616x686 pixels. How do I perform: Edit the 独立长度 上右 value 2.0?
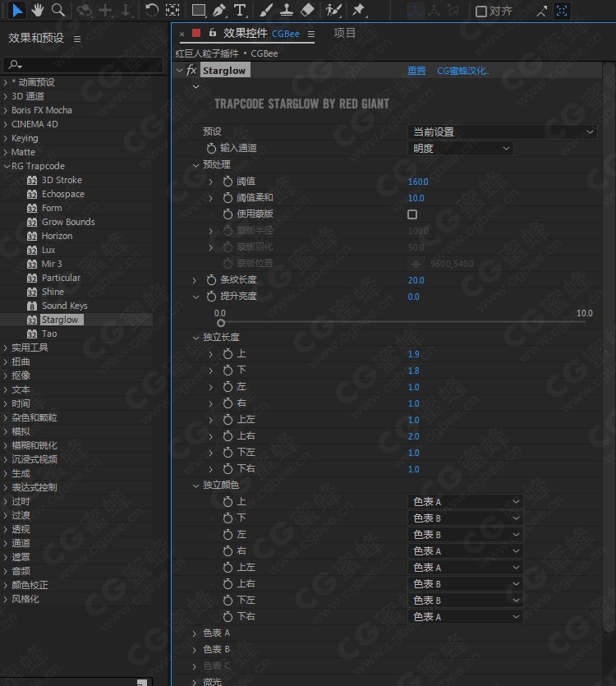pos(413,436)
